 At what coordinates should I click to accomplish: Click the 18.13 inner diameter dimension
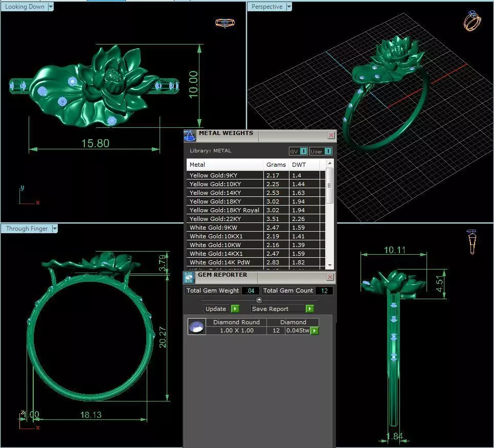click(x=91, y=415)
